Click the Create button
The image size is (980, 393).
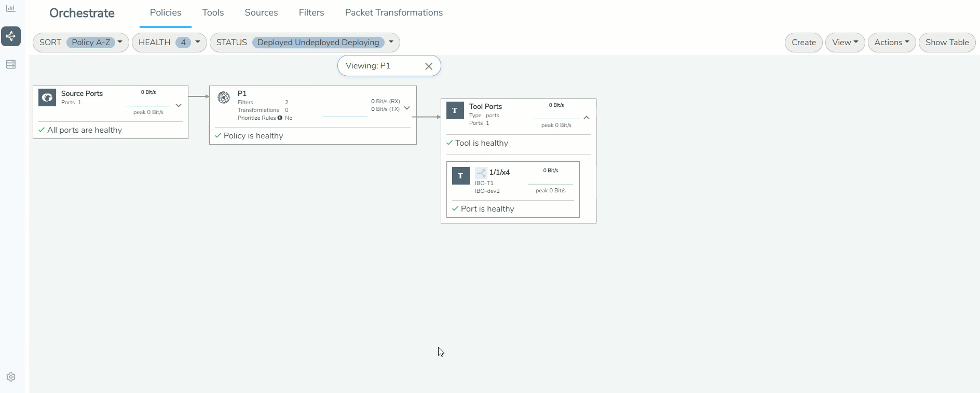coord(804,43)
